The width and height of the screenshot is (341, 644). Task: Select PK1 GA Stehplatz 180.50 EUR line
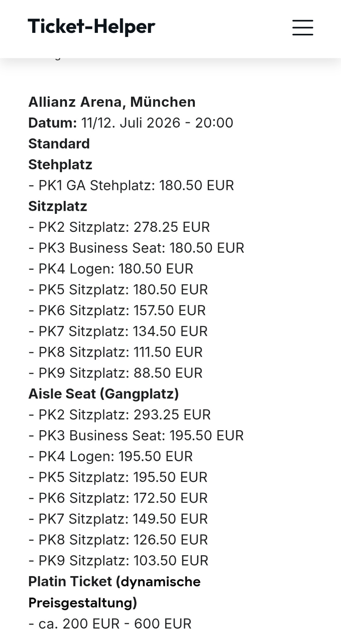coord(131,185)
